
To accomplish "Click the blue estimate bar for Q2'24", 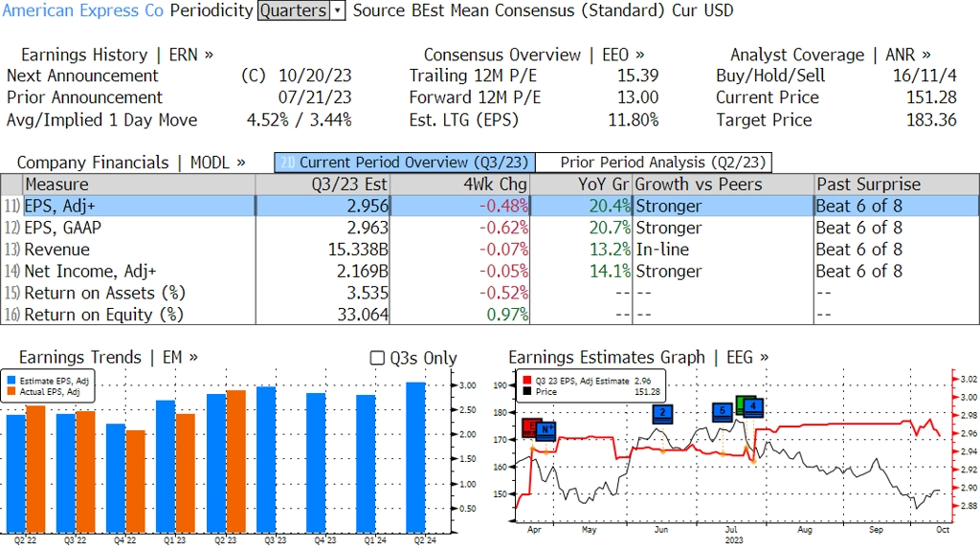I will [415, 458].
